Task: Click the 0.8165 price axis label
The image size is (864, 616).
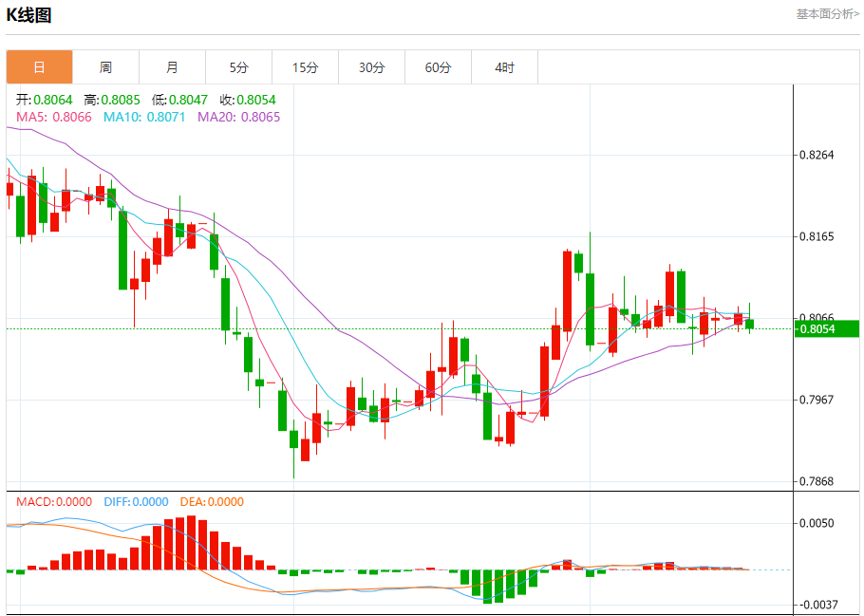Action: [x=817, y=236]
